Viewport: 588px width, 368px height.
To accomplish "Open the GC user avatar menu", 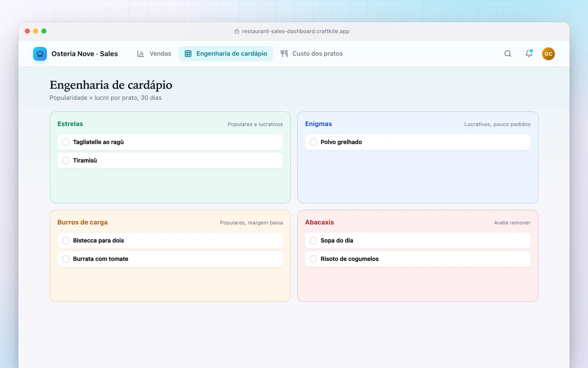I will coord(548,54).
